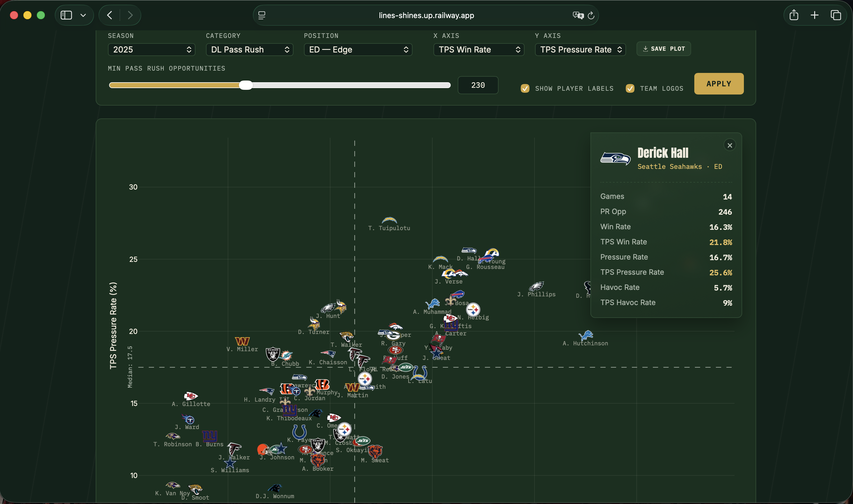Screen dimensions: 853x504
Task: Go back to the previous page
Action: [110, 15]
